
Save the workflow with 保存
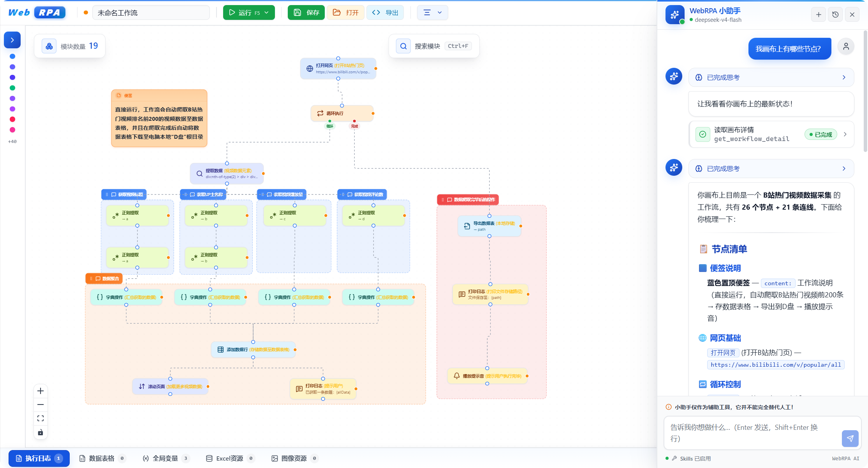coord(306,12)
